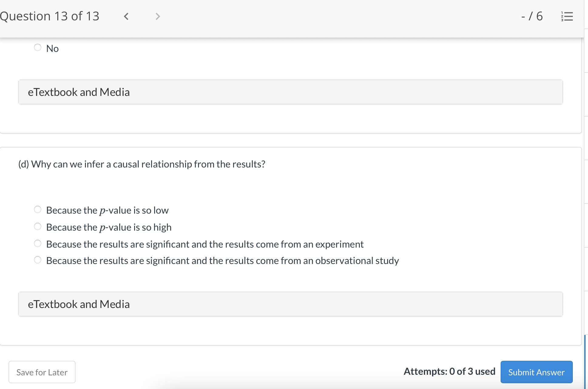Click the "Question 13 of 13" heading
Viewport: 588px width, 389px height.
[50, 16]
